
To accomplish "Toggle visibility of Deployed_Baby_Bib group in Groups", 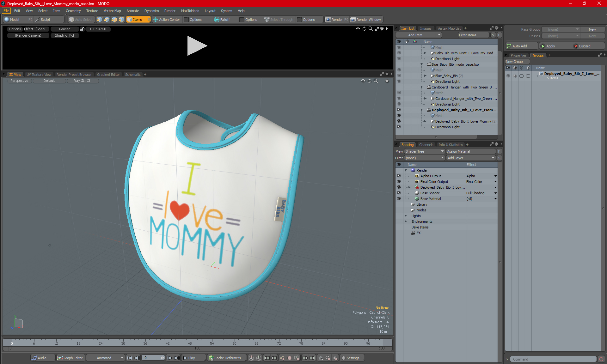I will (x=508, y=76).
